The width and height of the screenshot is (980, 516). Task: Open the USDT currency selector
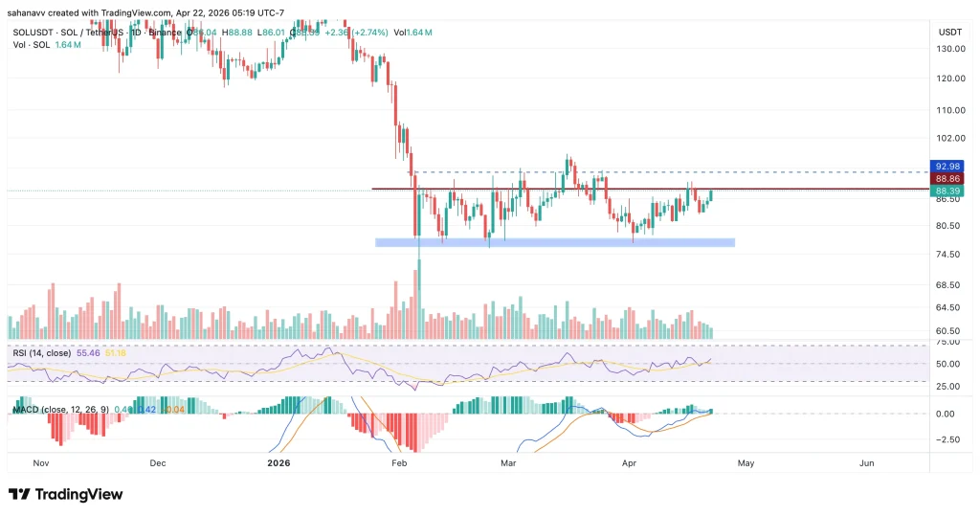click(x=949, y=32)
